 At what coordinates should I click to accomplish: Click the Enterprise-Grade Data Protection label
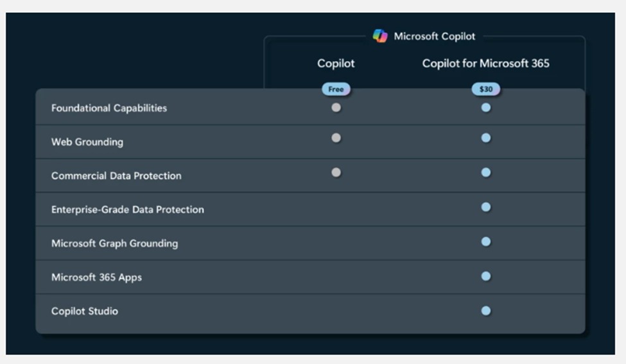pos(128,210)
